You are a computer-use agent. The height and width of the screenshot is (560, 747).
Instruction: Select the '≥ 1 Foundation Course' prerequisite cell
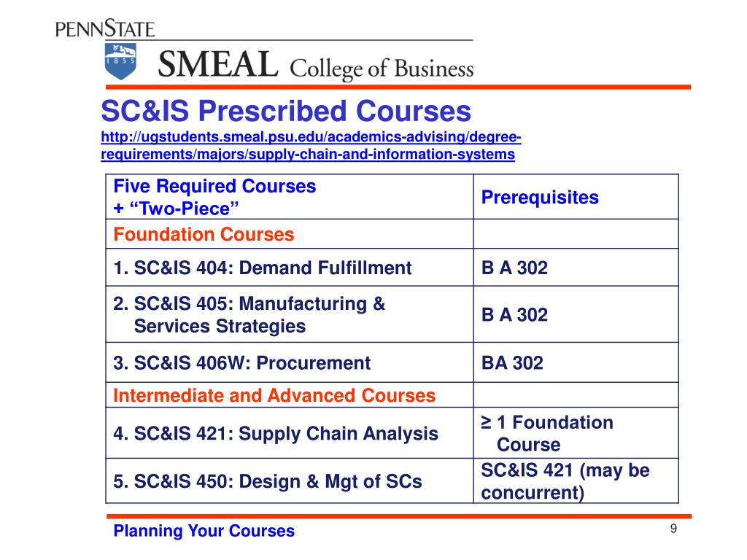[x=547, y=433]
